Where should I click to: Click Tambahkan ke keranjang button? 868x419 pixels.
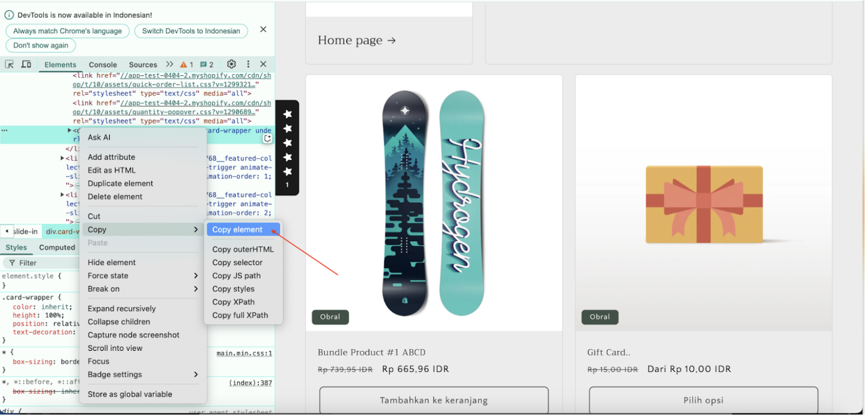[434, 400]
